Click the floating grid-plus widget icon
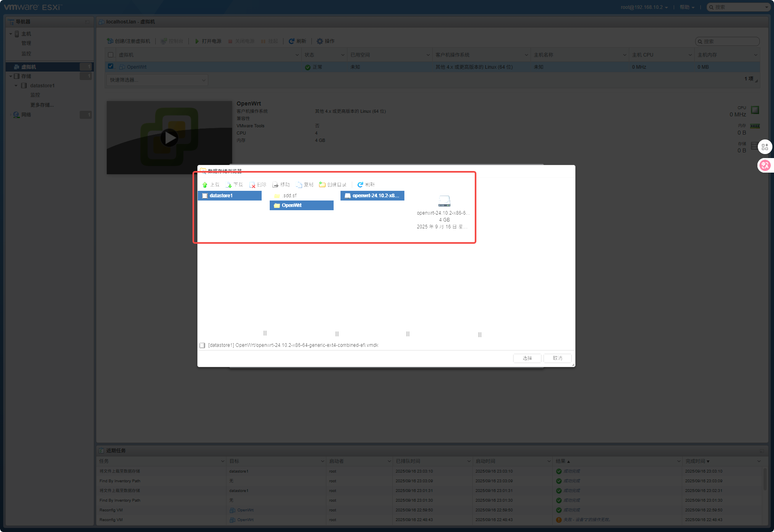 pyautogui.click(x=765, y=147)
